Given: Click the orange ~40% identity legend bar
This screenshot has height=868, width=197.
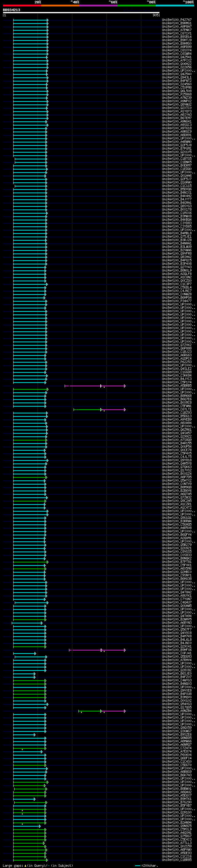Looking at the screenshot, I should (x=60, y=6).
